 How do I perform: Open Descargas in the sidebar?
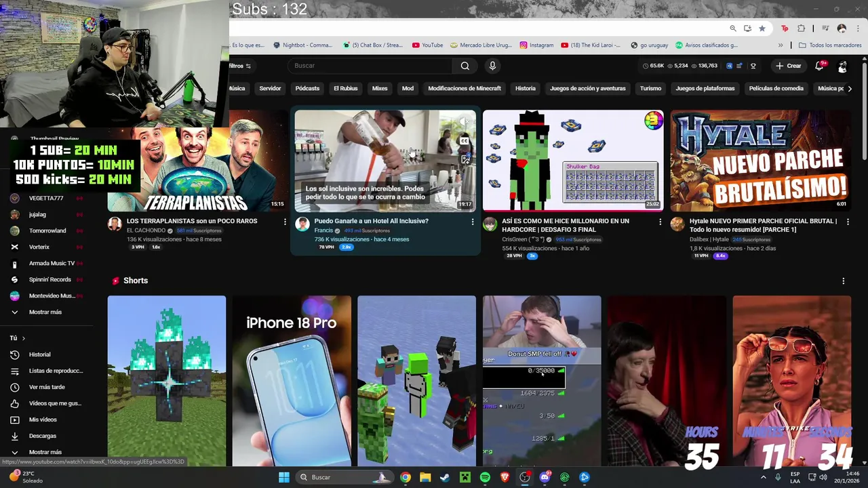tap(42, 436)
